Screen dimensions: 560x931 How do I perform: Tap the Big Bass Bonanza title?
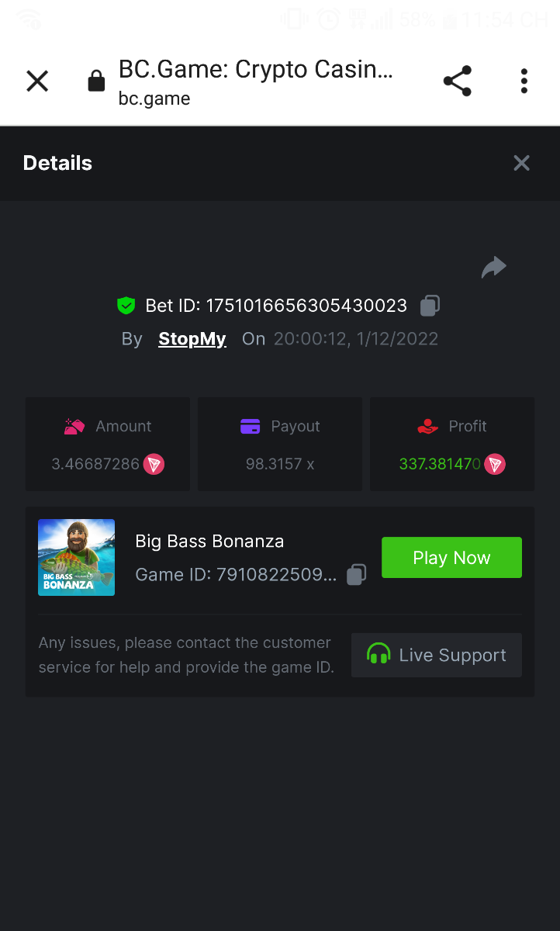(x=209, y=542)
